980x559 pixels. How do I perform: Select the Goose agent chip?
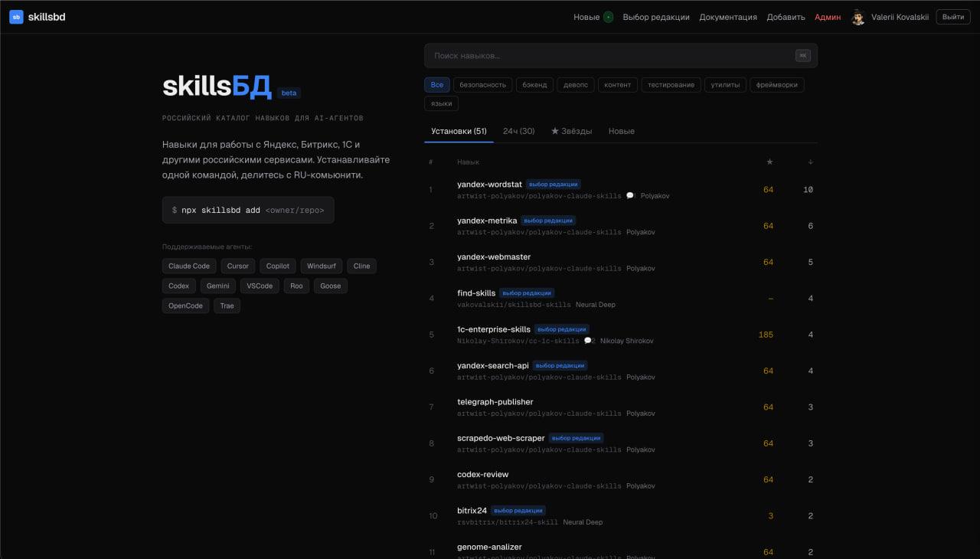point(331,286)
